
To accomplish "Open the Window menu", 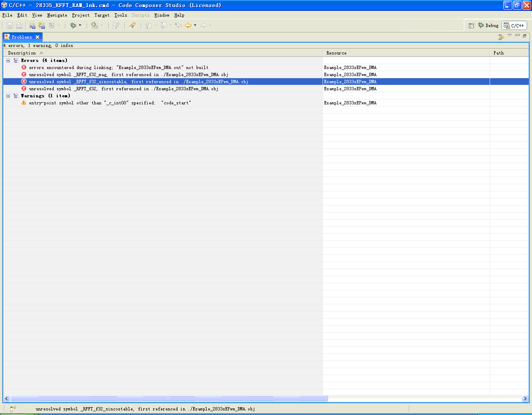I will [162, 15].
